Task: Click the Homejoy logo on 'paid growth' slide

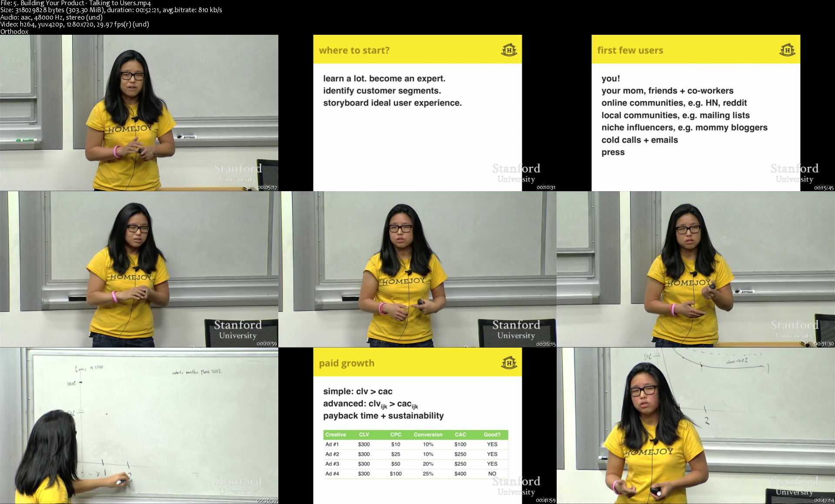Action: [x=509, y=363]
